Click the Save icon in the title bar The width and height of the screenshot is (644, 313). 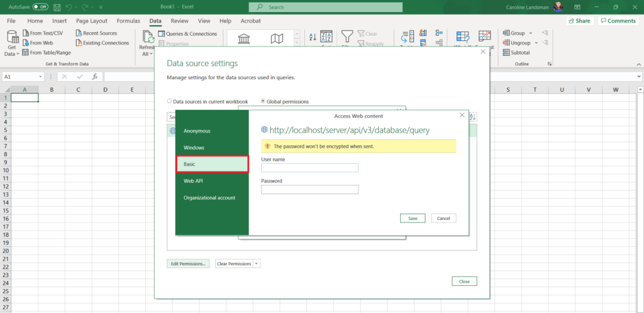[58, 7]
